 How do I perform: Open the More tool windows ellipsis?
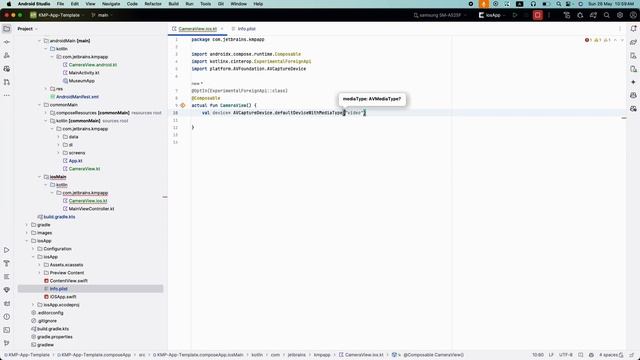click(x=7, y=95)
